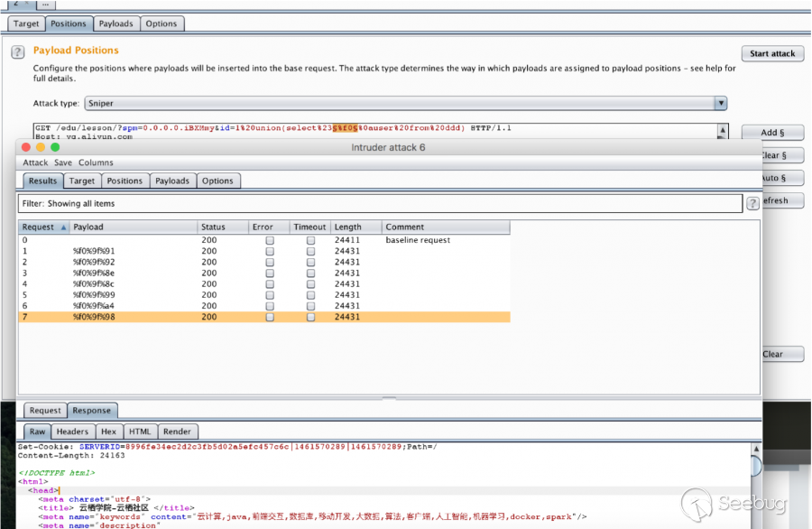The height and width of the screenshot is (529, 812).
Task: Tick the Error checkbox for request 1
Action: (x=269, y=252)
